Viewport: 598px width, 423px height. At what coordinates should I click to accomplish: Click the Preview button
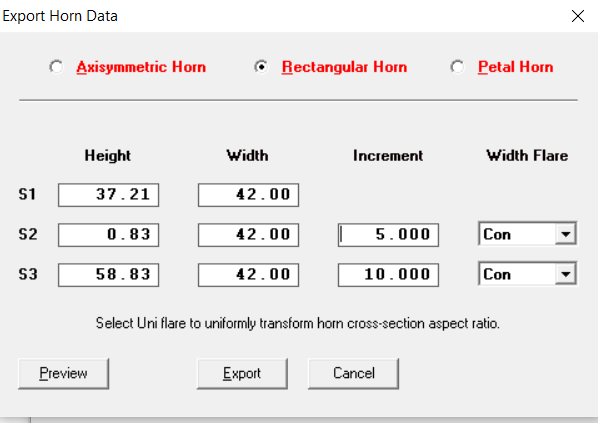[63, 373]
